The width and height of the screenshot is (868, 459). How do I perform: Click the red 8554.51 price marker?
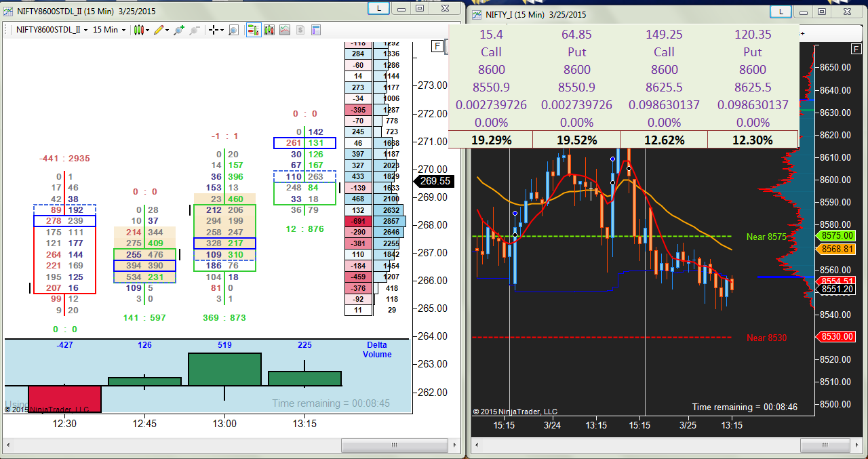[837, 281]
